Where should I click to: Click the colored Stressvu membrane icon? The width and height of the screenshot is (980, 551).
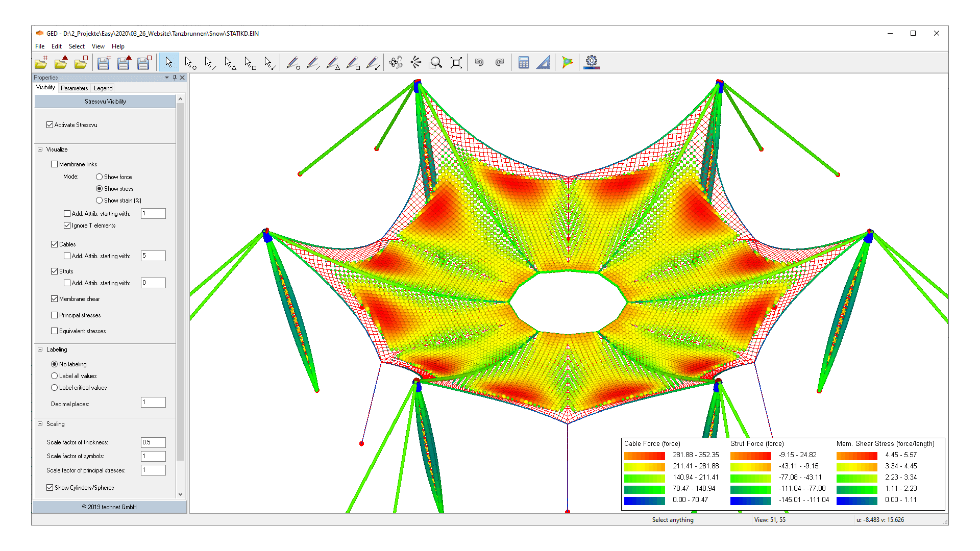coord(567,63)
